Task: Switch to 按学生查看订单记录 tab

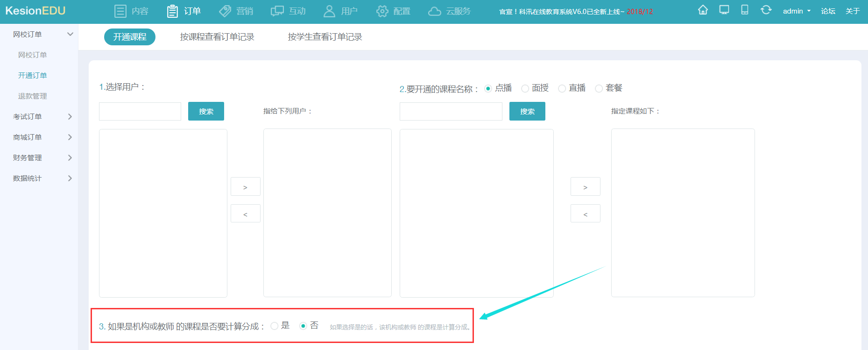Action: click(325, 37)
